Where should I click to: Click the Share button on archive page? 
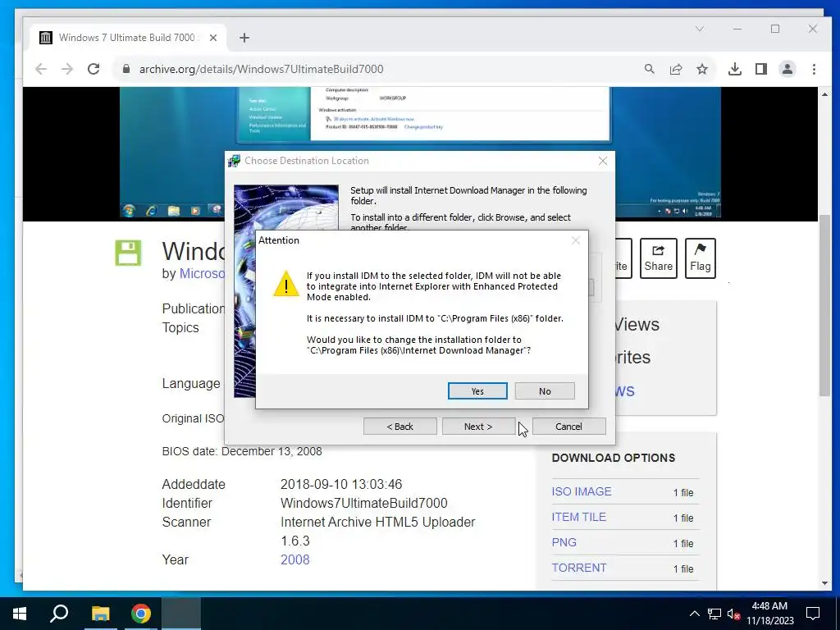659,258
